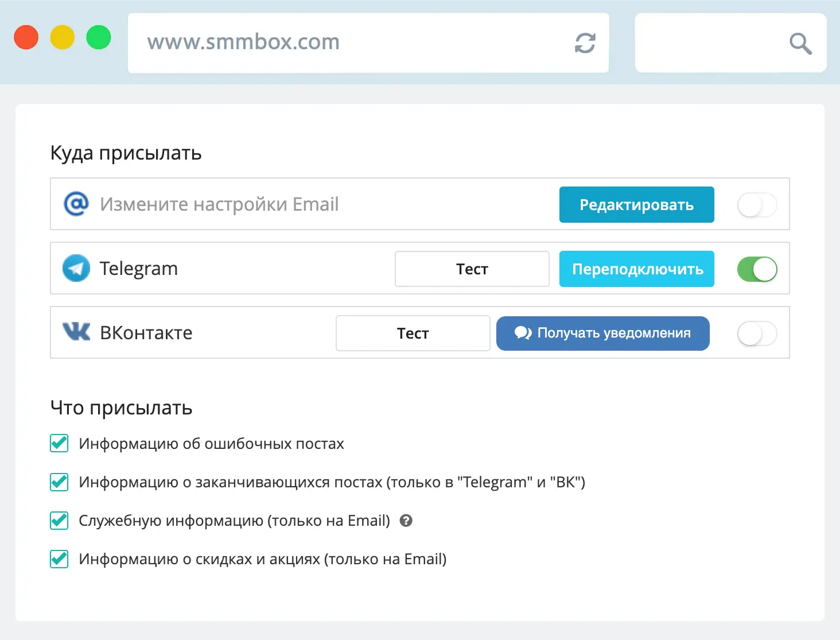The width and height of the screenshot is (840, 640).
Task: Click the red close window button
Action: click(26, 37)
